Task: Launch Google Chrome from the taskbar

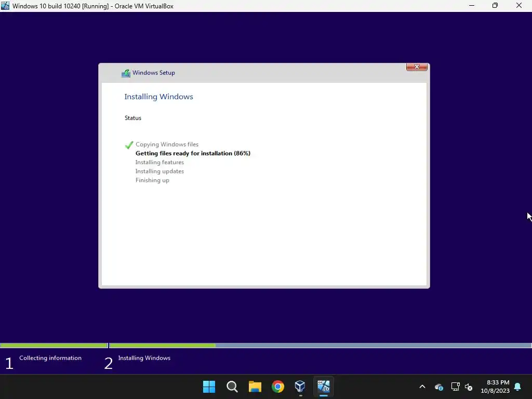Action: point(278,387)
